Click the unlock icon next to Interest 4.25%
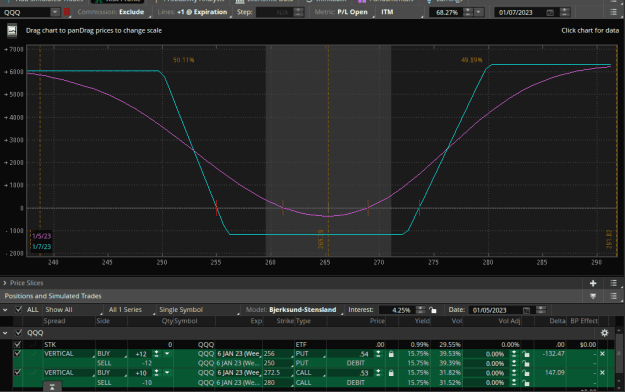This screenshot has width=625, height=392. [x=432, y=310]
